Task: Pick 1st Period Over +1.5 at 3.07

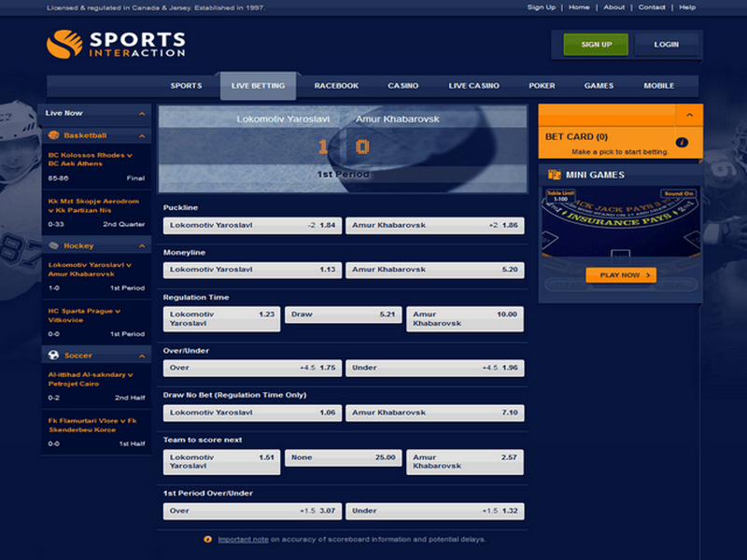Action: point(252,511)
